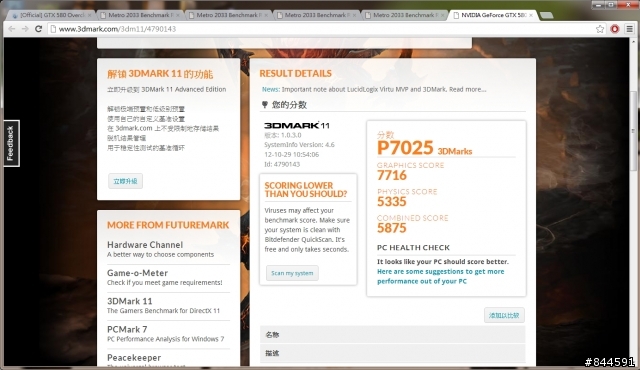Bookmark page with star icon
The image size is (640, 370).
point(600,29)
